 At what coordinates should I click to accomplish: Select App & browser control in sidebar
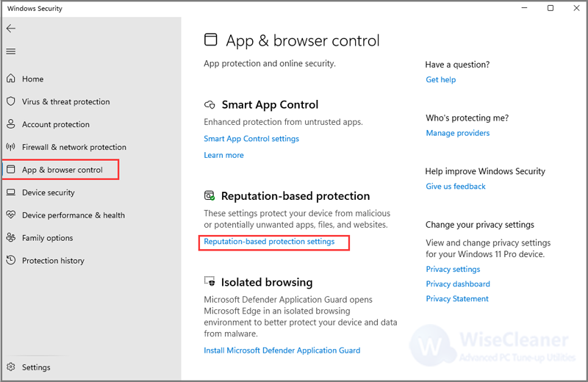(x=62, y=170)
